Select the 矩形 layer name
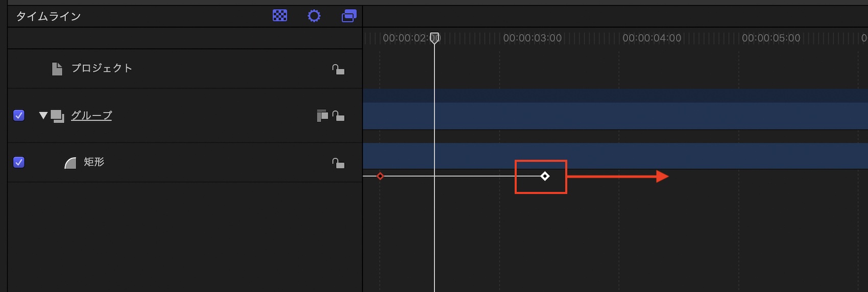868x292 pixels. pos(94,162)
